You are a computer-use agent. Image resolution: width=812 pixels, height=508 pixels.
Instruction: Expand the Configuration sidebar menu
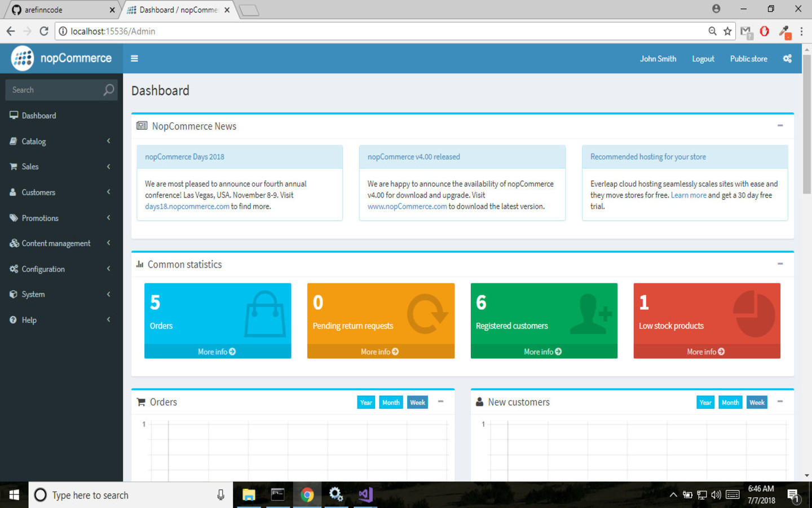coord(61,269)
